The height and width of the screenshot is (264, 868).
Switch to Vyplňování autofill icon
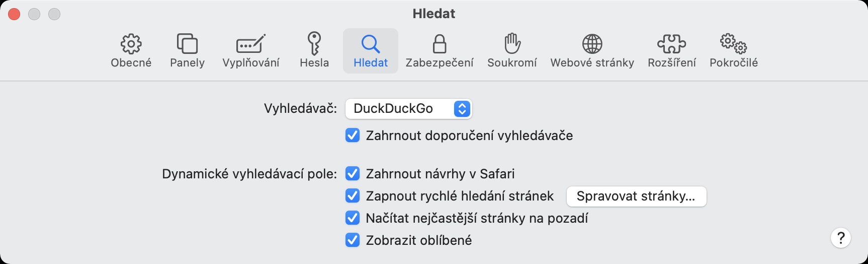coord(251,45)
